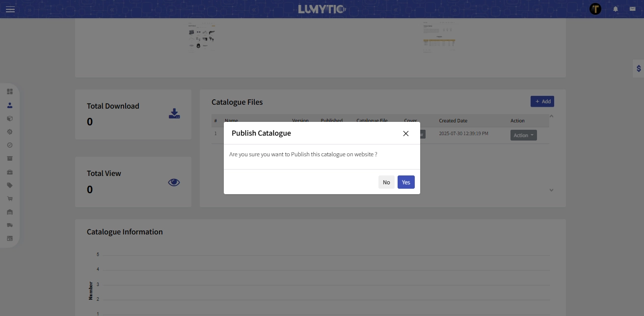Click Add button in Catalogue Files
The width and height of the screenshot is (644, 316).
point(542,101)
